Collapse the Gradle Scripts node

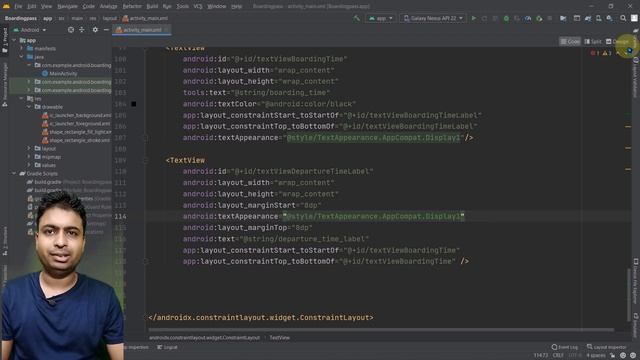click(x=14, y=173)
